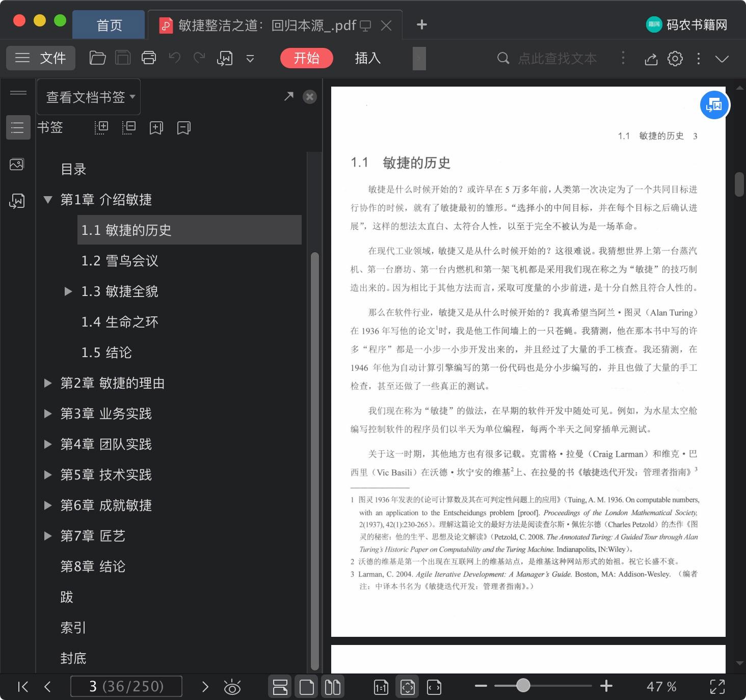Enable continuous scroll view
The image size is (746, 700).
[280, 687]
